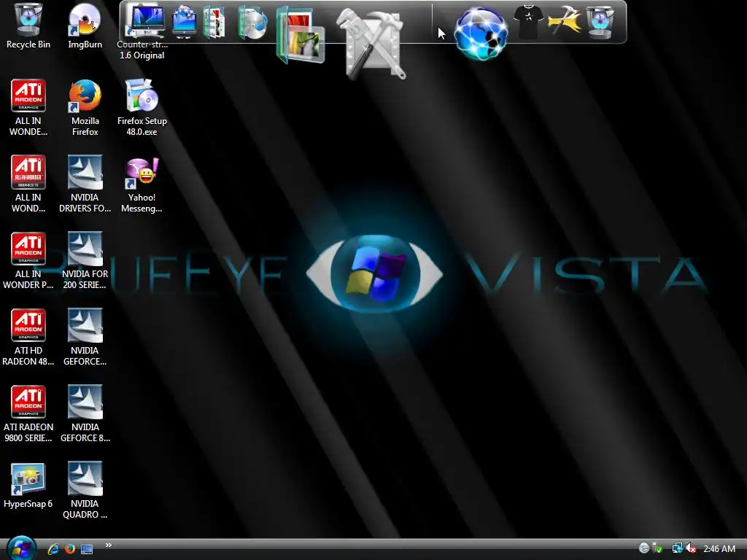Click the Show Desktop quick launch icon
This screenshot has width=747, height=560.
[x=87, y=550]
